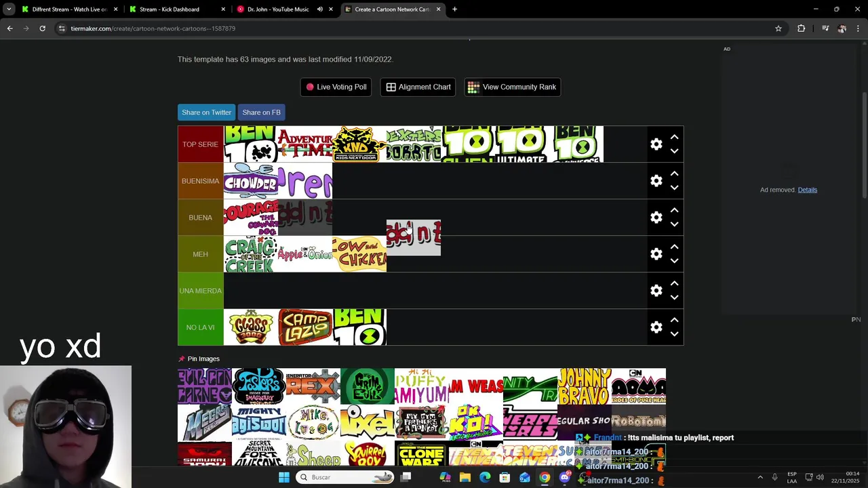Toggle Pin Images
The width and height of the screenshot is (868, 488).
tap(199, 359)
